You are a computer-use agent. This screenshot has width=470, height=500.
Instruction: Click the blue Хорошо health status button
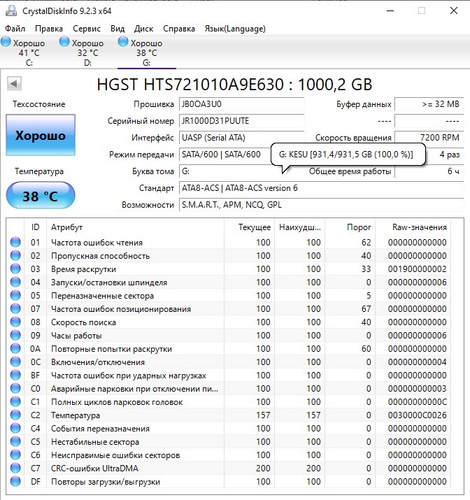coord(41,135)
